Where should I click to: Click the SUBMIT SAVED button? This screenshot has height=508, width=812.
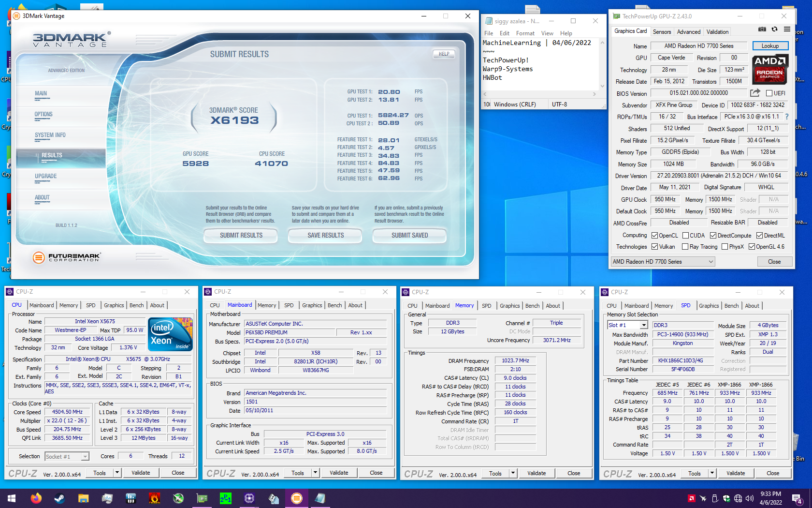click(x=410, y=236)
